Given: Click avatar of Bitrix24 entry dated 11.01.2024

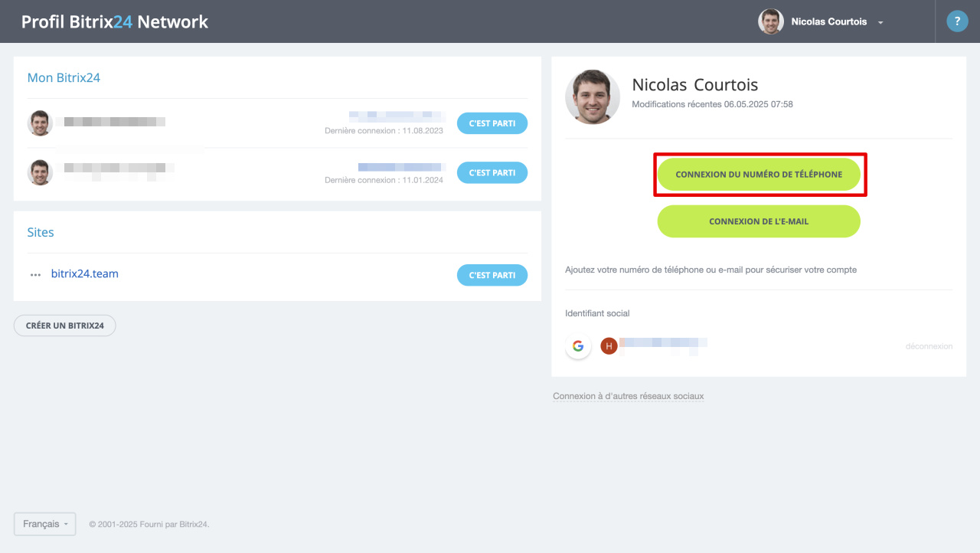Looking at the screenshot, I should [x=40, y=172].
